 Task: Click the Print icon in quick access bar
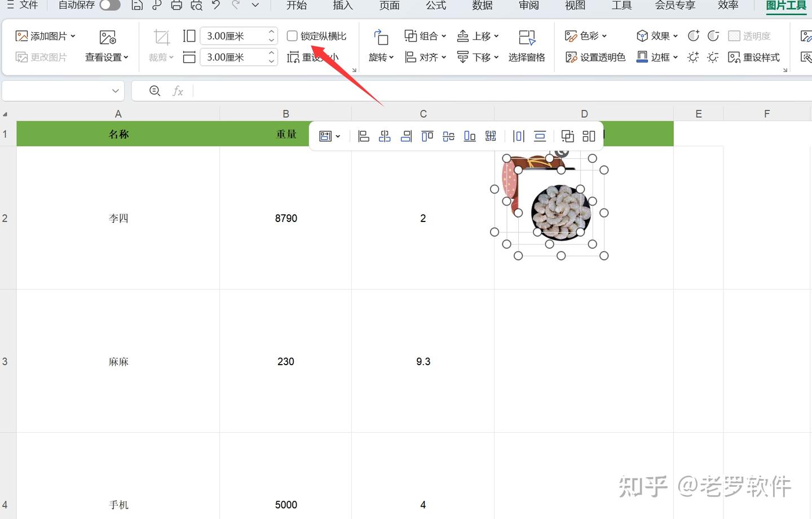pos(176,5)
